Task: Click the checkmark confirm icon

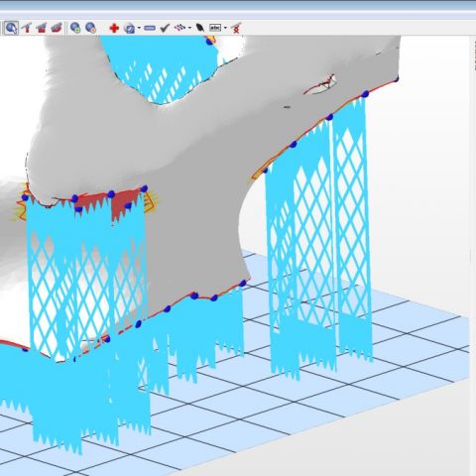Action: [x=165, y=28]
